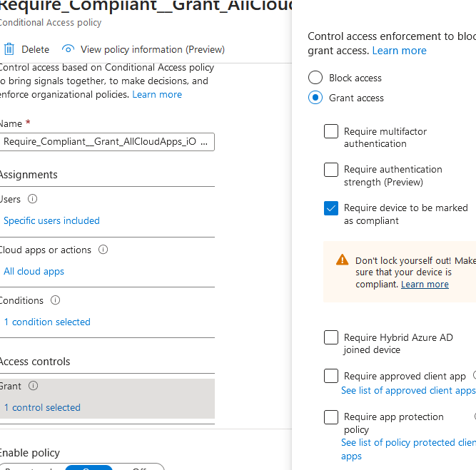
Task: Open See list of approved client apps
Action: [x=408, y=390]
